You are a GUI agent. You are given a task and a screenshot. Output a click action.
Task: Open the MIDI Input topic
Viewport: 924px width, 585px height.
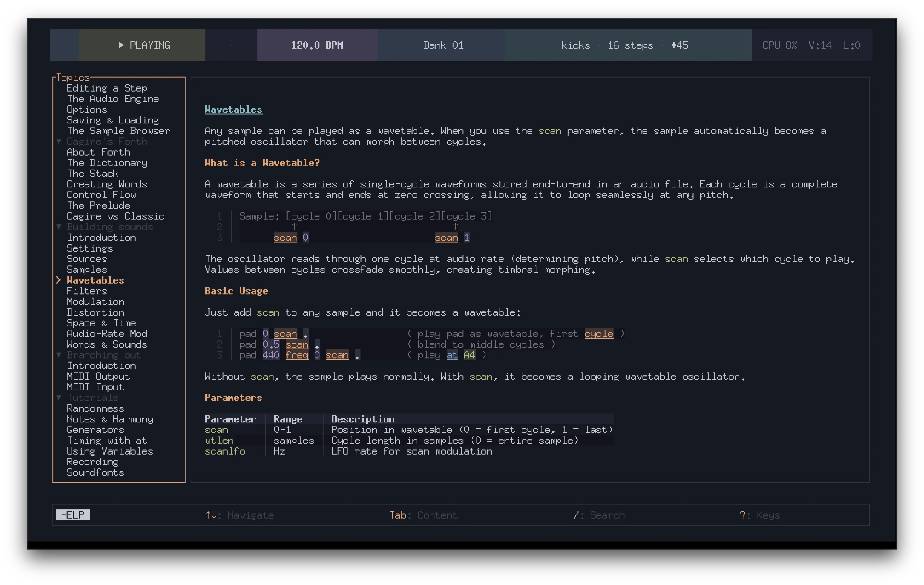pyautogui.click(x=95, y=387)
